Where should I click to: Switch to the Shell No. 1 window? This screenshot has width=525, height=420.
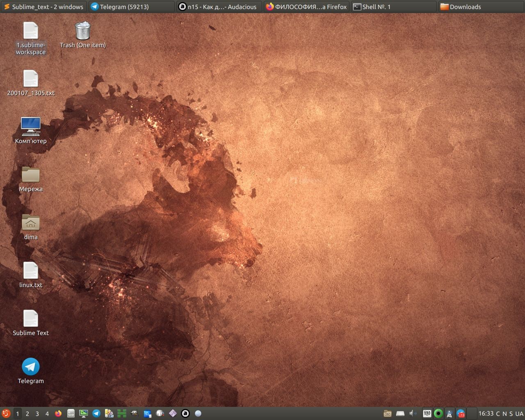[x=394, y=7]
